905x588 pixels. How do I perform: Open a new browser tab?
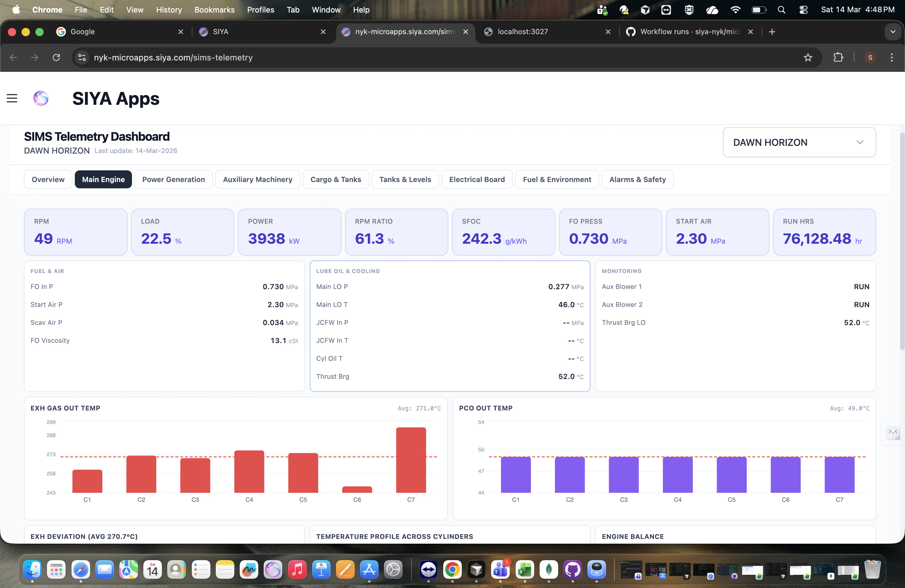pyautogui.click(x=772, y=32)
